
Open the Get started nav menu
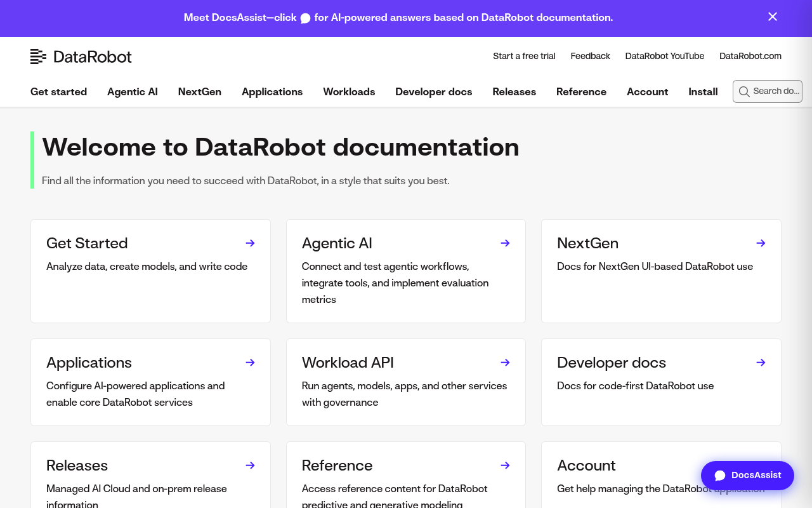coord(58,91)
